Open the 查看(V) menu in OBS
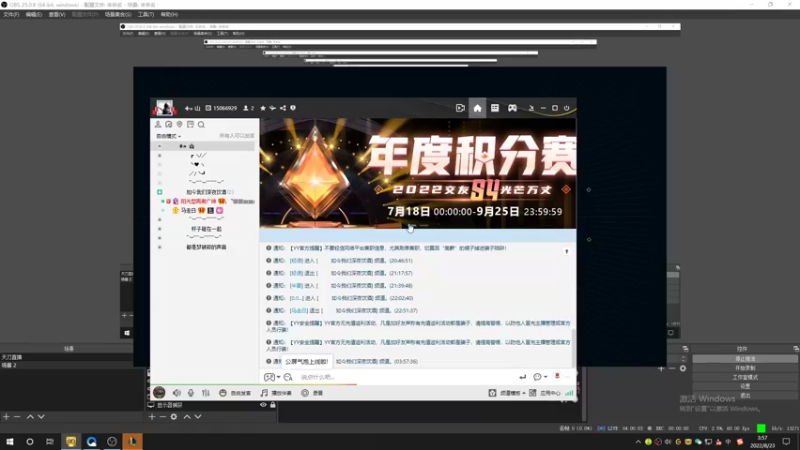The image size is (800, 450). [57, 15]
